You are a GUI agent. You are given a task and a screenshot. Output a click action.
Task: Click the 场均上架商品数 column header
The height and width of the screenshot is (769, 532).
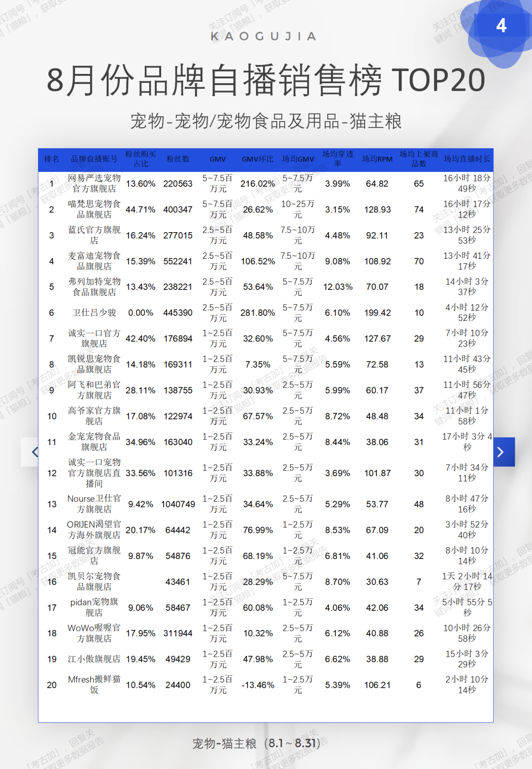click(x=419, y=159)
